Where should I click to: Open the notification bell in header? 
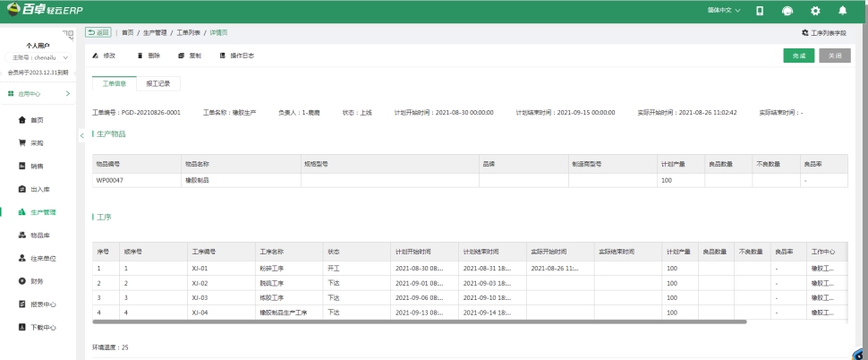(x=842, y=11)
